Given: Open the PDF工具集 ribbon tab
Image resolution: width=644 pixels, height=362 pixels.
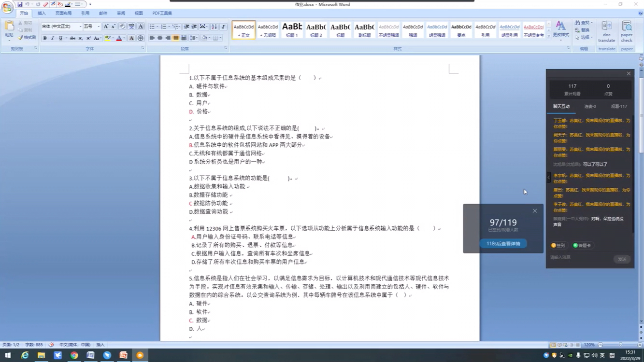Looking at the screenshot, I should coord(162,14).
